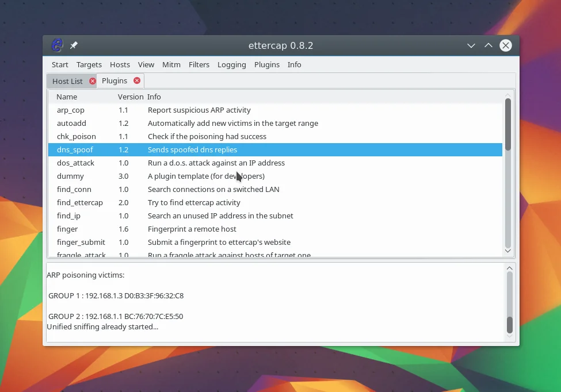Expand the Targets menu
Screen dimensions: 561x392
click(89, 64)
